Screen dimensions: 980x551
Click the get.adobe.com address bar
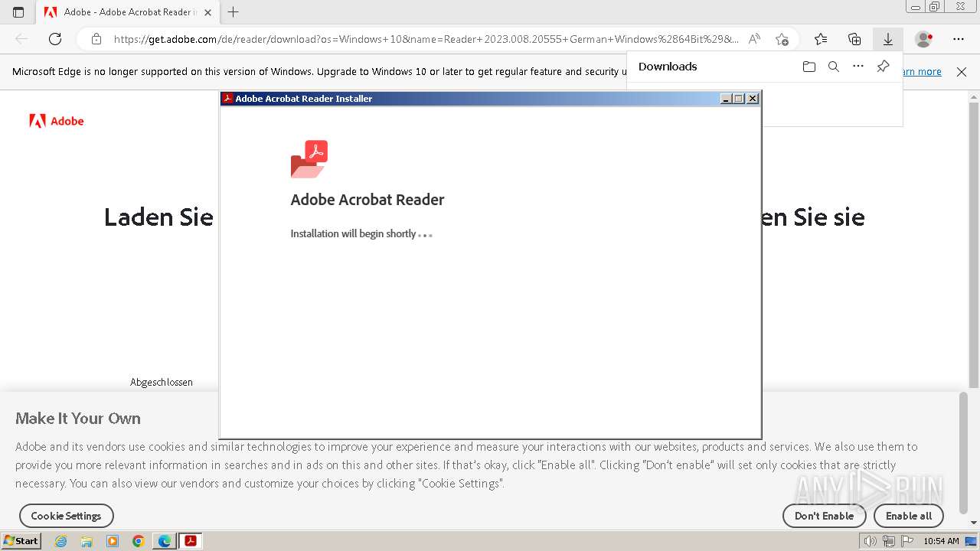(x=426, y=39)
